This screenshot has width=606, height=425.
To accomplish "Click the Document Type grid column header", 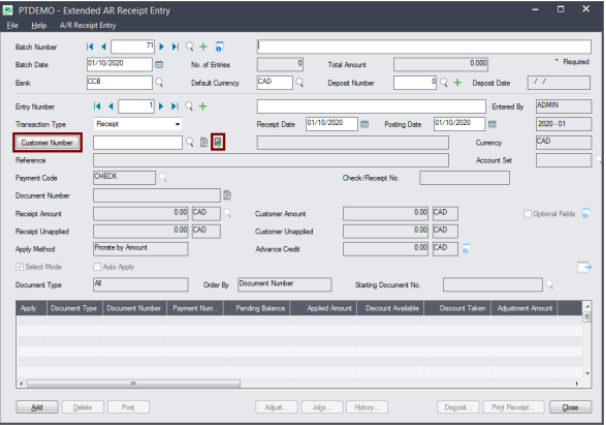I will (x=74, y=308).
